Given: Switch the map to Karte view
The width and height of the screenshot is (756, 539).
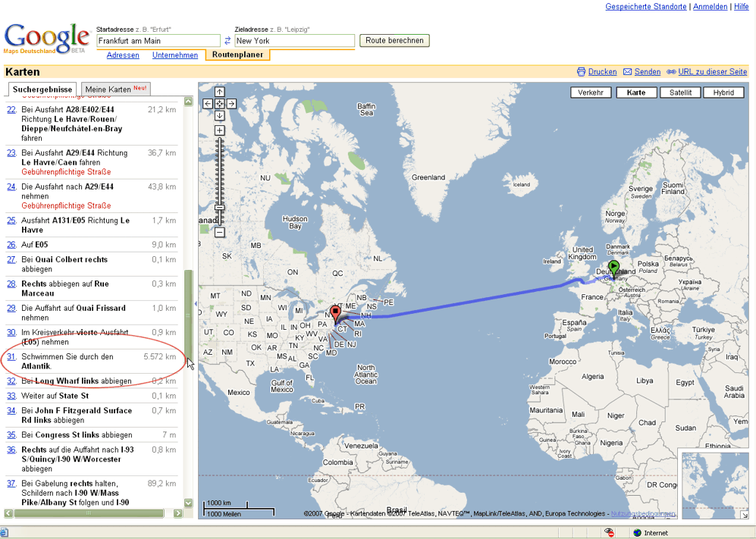Looking at the screenshot, I should pos(636,92).
